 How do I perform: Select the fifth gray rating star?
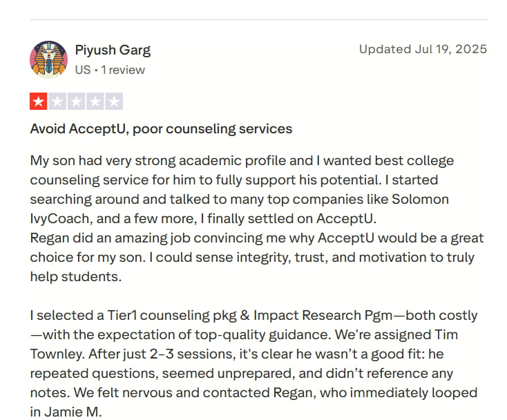click(x=114, y=102)
